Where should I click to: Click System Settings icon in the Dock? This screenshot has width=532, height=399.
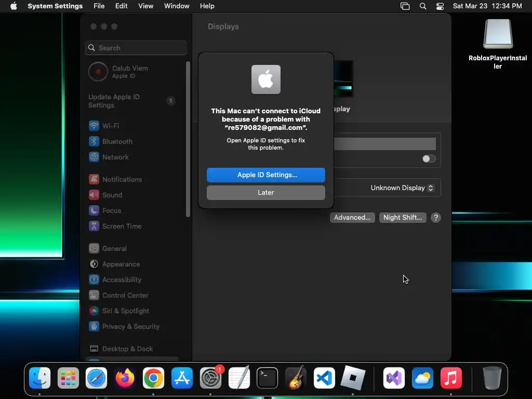210,378
